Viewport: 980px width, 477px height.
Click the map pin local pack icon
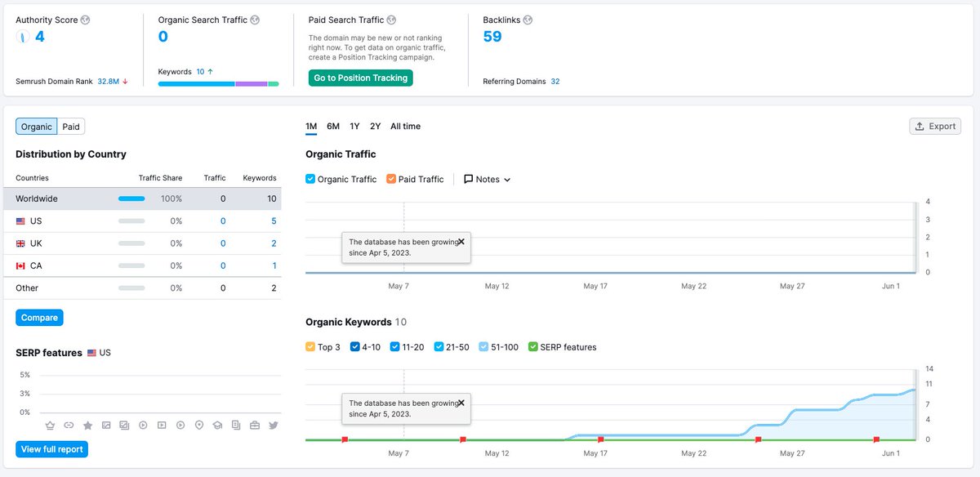click(199, 426)
